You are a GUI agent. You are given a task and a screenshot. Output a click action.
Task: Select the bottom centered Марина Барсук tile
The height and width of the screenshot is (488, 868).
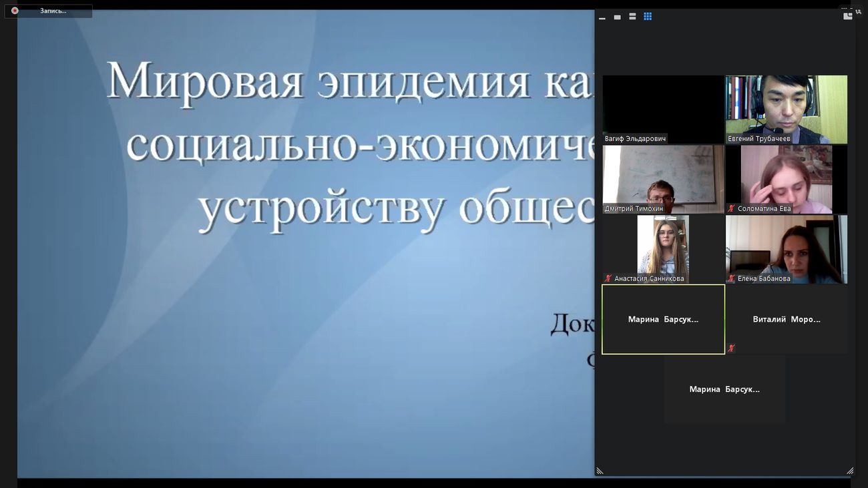(x=724, y=389)
